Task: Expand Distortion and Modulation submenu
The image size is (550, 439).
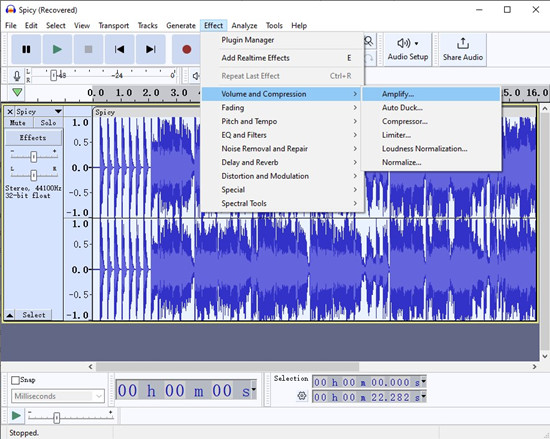Action: pyautogui.click(x=282, y=176)
